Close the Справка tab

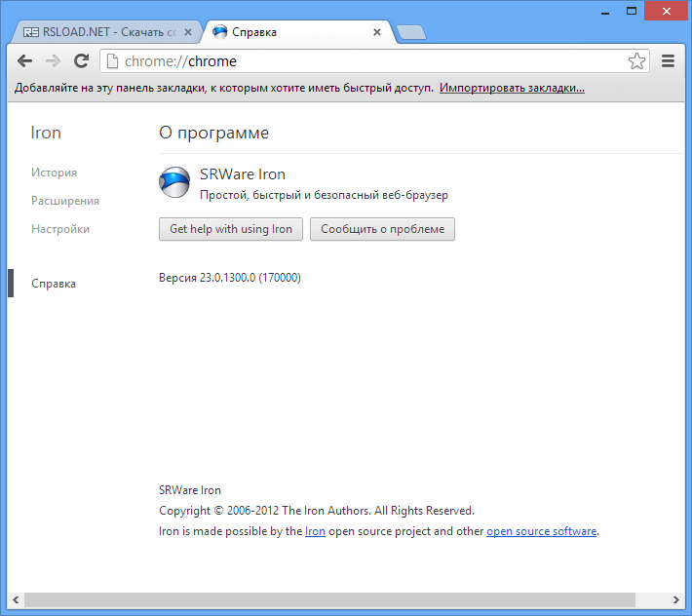click(377, 32)
